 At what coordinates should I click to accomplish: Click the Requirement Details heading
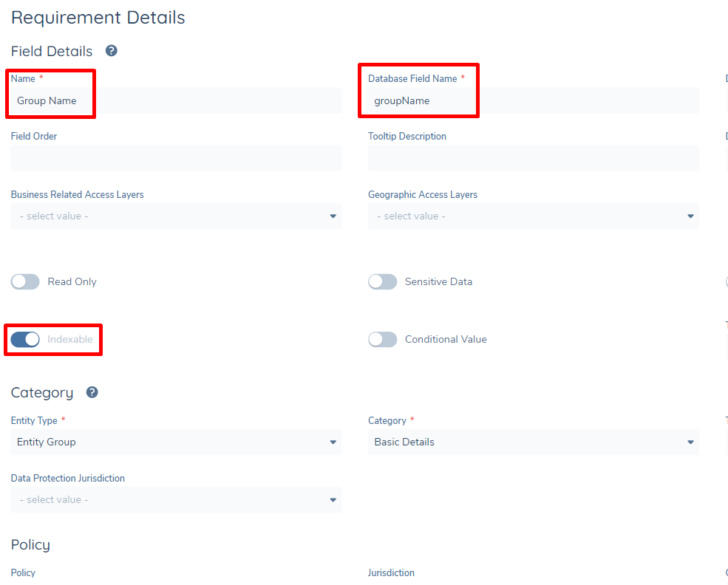(x=98, y=17)
